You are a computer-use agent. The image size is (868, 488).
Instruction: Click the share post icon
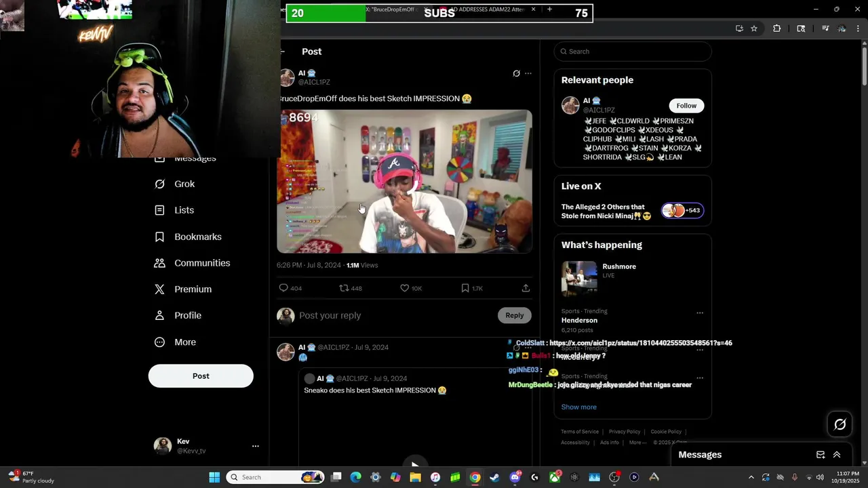click(526, 288)
